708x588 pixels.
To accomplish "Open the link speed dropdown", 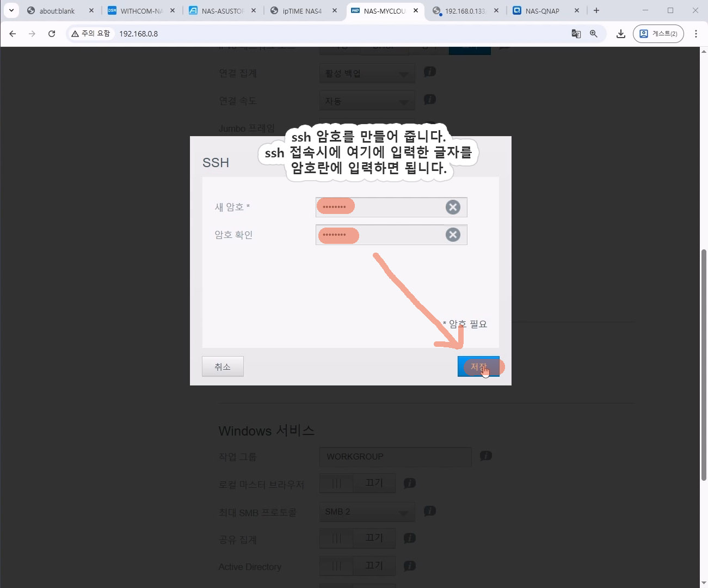I will click(x=367, y=101).
